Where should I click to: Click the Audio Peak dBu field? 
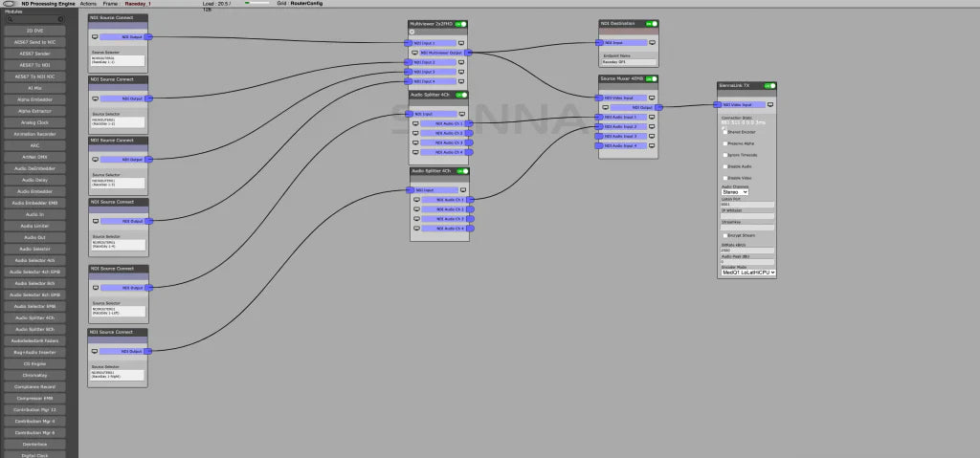point(747,261)
